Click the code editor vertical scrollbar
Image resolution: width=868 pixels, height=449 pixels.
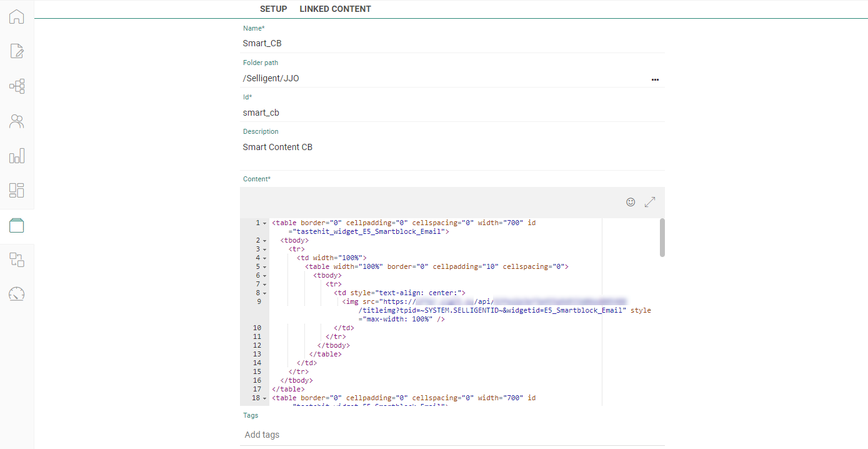662,238
